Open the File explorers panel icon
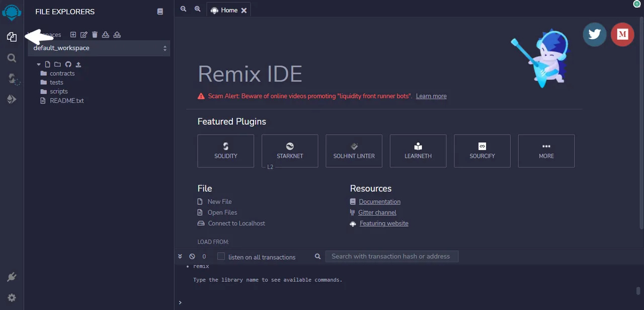This screenshot has height=310, width=644. (12, 37)
